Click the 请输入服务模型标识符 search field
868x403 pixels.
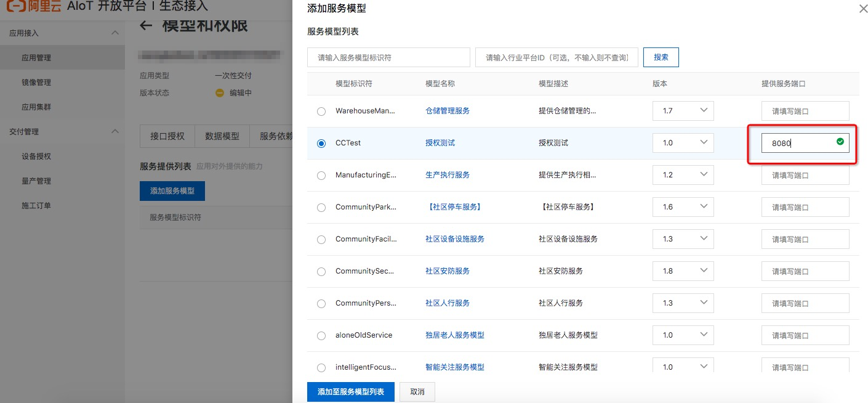[x=388, y=57]
